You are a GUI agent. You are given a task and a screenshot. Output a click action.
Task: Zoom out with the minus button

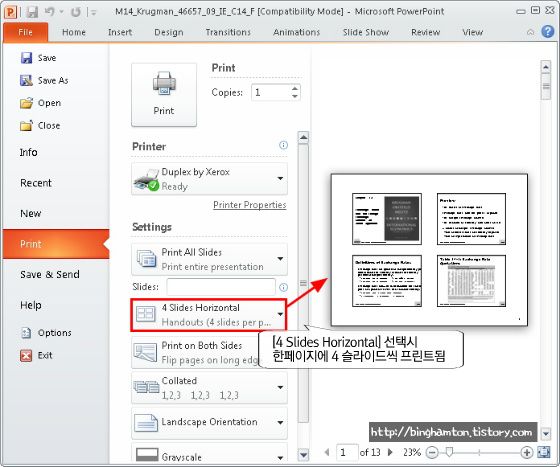[x=432, y=453]
